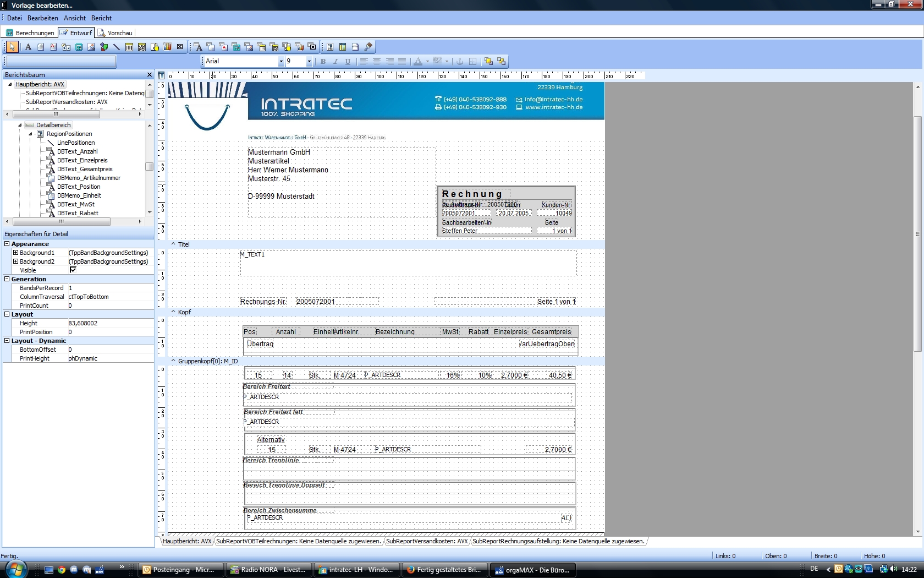Toggle Italic formatting
The image size is (924, 578).
click(x=335, y=61)
